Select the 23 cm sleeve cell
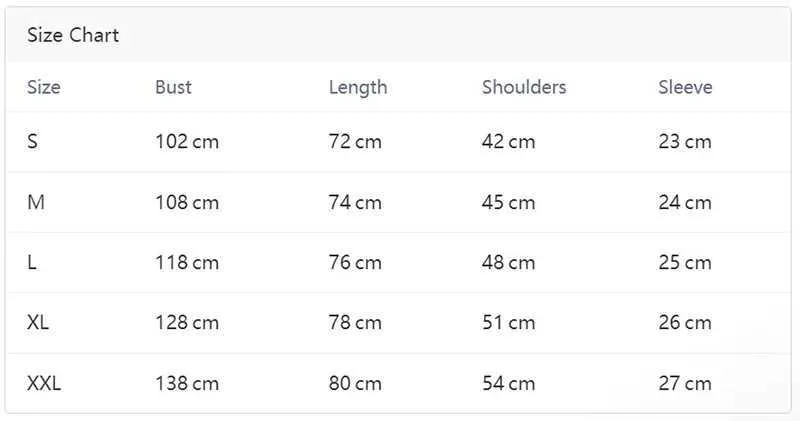The width and height of the screenshot is (800, 421). (x=685, y=142)
